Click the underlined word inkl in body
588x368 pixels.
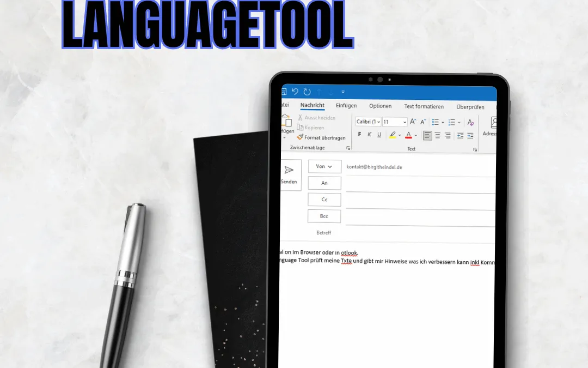tap(475, 262)
